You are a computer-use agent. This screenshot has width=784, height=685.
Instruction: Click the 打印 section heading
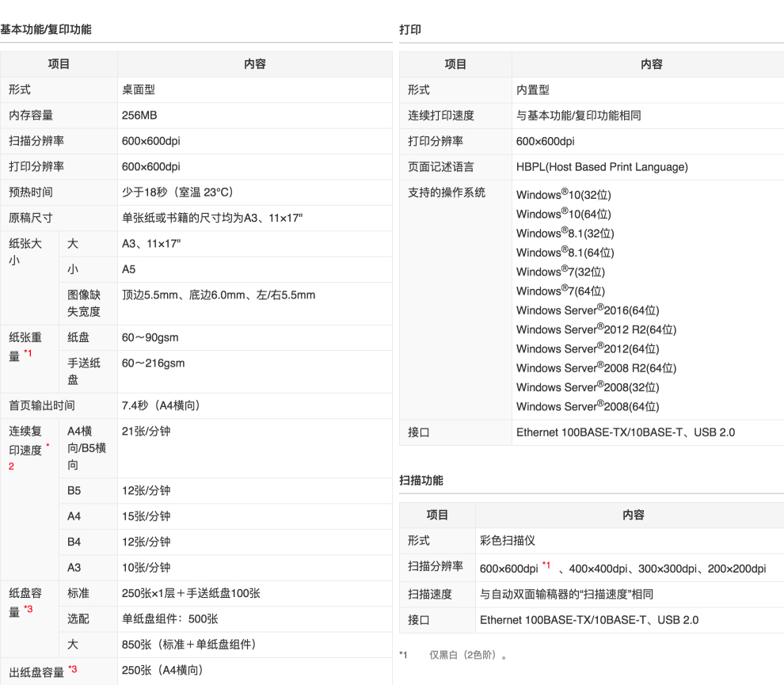click(410, 29)
